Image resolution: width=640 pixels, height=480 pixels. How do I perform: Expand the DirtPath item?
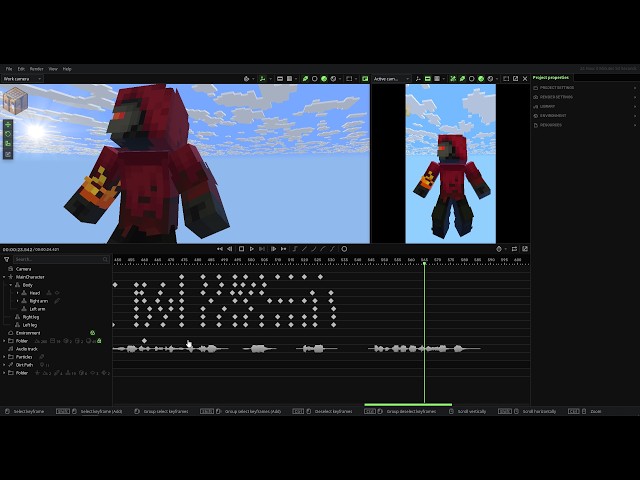click(x=4, y=365)
